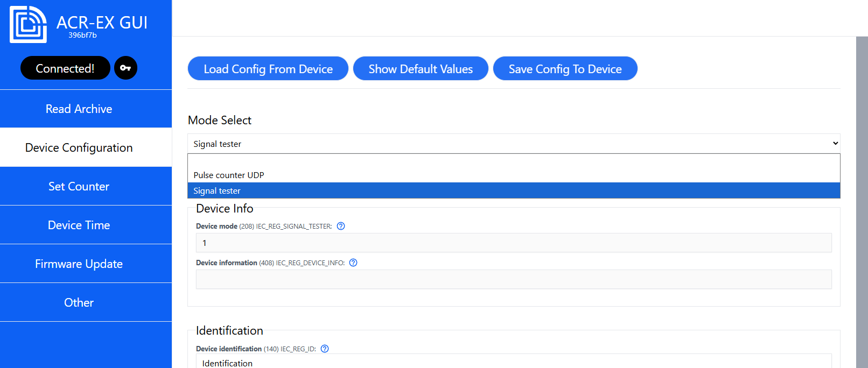Click help icon next to Device identification
Image resolution: width=868 pixels, height=368 pixels.
tap(325, 349)
